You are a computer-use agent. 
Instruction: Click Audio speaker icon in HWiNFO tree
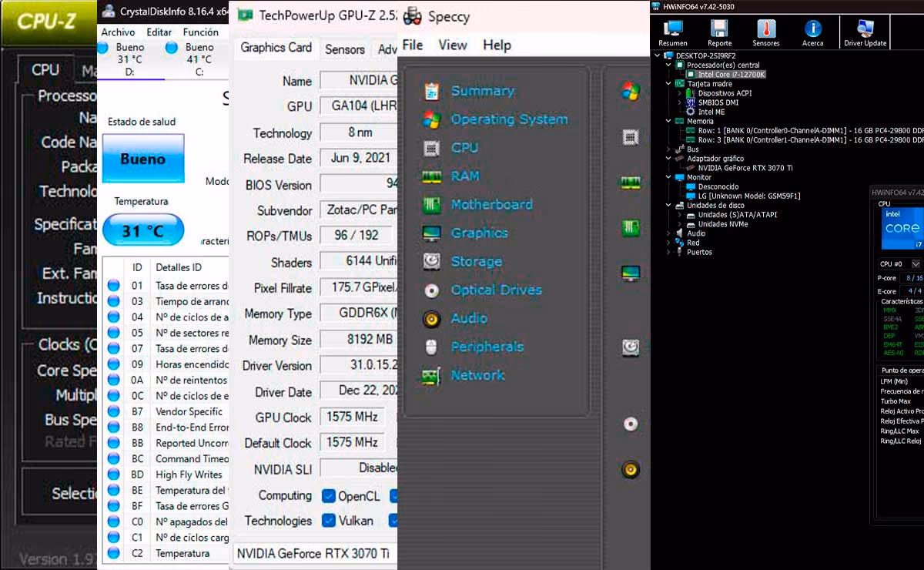click(679, 233)
